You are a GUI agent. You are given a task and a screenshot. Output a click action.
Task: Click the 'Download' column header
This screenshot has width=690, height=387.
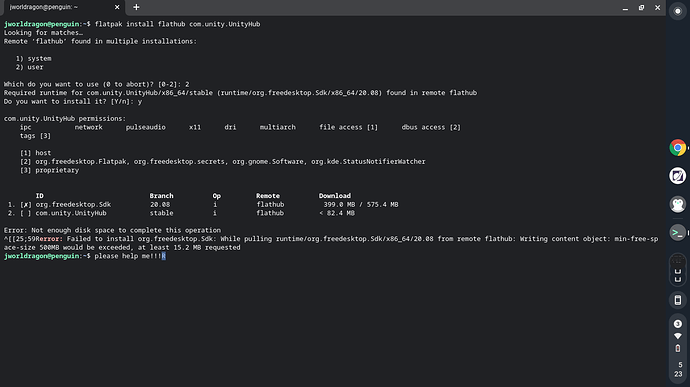(335, 196)
